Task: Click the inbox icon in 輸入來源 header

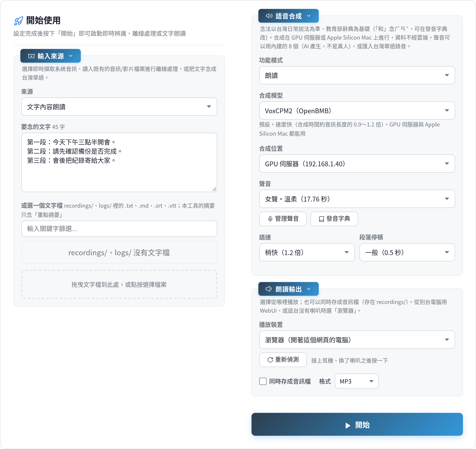Action: point(31,56)
